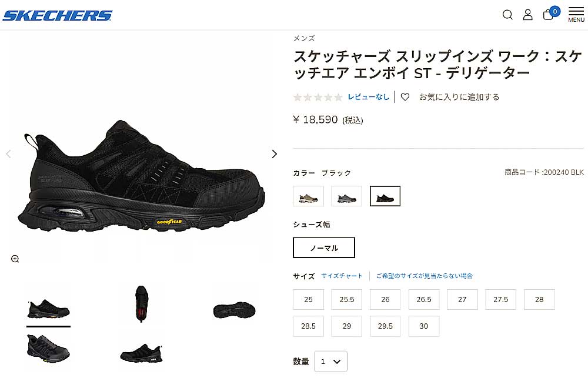Open the search magnifier icon
588x378 pixels.
coord(507,15)
